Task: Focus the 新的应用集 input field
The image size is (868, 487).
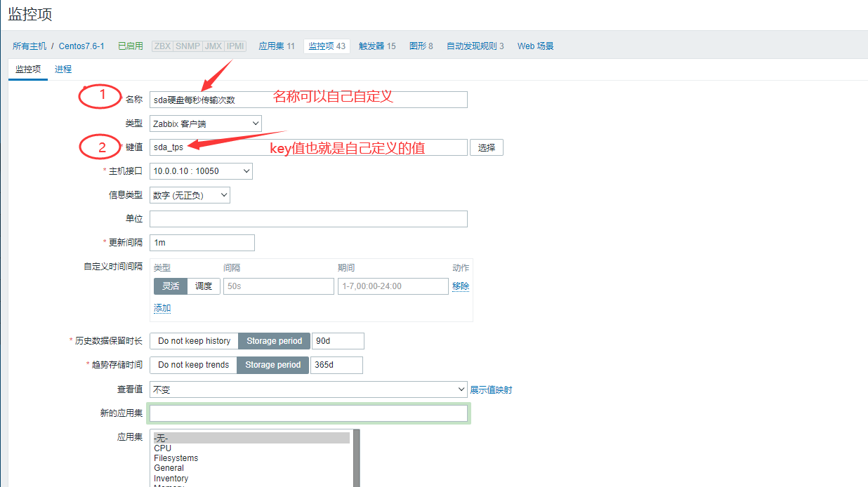Action: (x=308, y=413)
